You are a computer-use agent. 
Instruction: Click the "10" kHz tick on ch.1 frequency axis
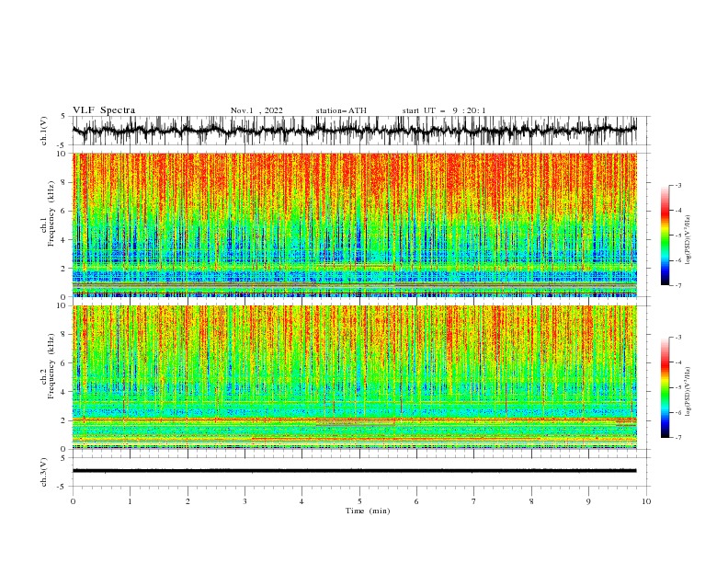pos(63,154)
